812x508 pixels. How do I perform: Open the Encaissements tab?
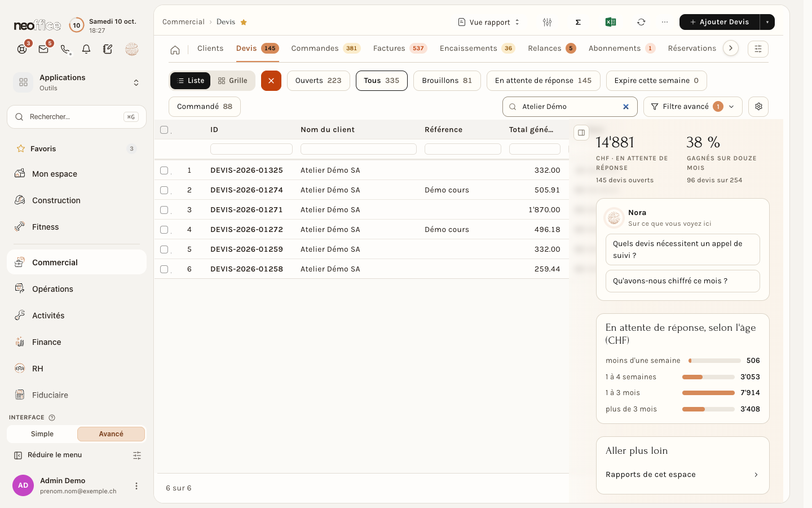point(477,49)
